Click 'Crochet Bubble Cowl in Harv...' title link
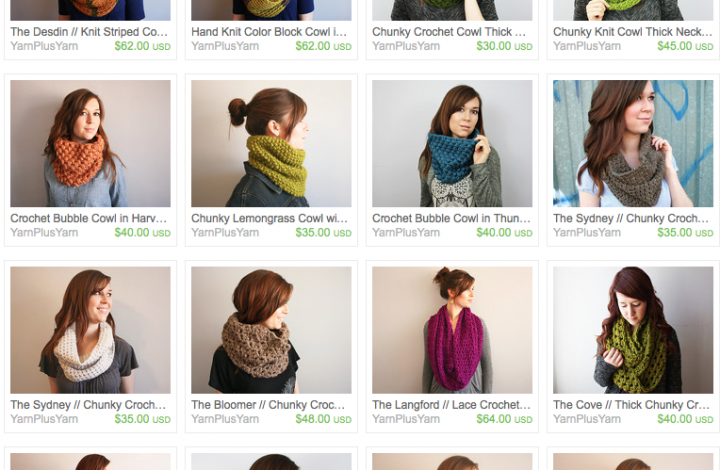Image resolution: width=720 pixels, height=470 pixels. coord(89,218)
